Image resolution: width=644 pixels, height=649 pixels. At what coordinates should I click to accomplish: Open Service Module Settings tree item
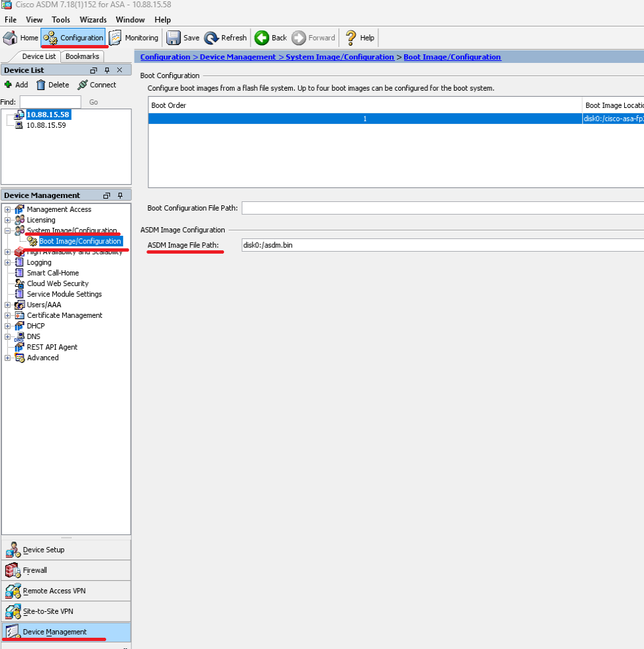pyautogui.click(x=64, y=294)
